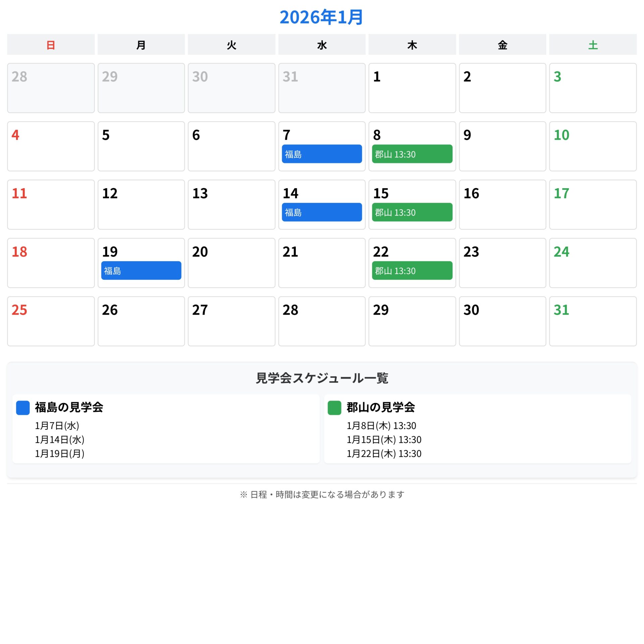Select the 日 Sunday column header
This screenshot has width=644, height=644.
tap(51, 45)
